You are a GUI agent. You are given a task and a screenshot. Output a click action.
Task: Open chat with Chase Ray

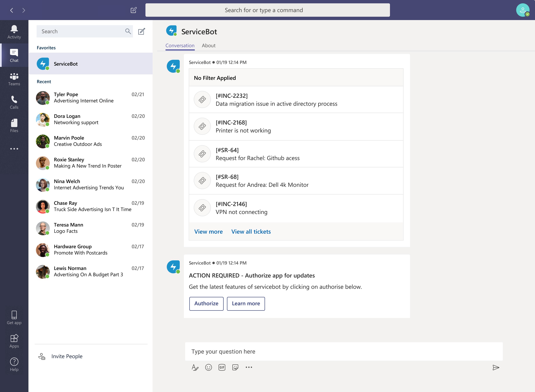(91, 206)
